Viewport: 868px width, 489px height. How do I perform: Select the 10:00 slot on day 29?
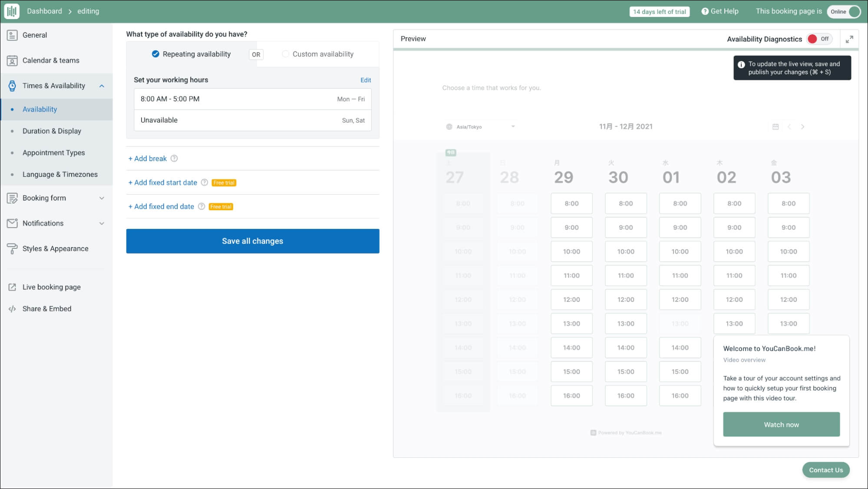(x=571, y=251)
